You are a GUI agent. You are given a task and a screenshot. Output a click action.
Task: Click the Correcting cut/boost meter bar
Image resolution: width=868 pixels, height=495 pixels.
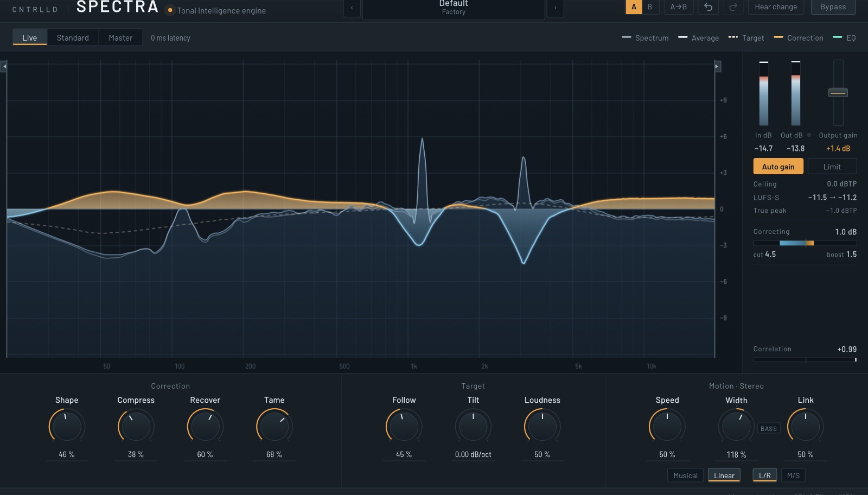805,243
